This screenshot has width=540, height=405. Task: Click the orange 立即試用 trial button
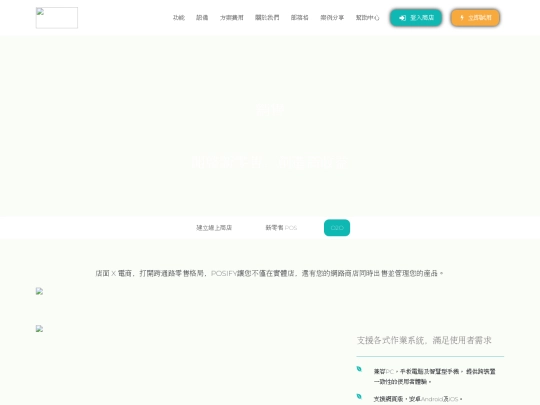tap(475, 18)
